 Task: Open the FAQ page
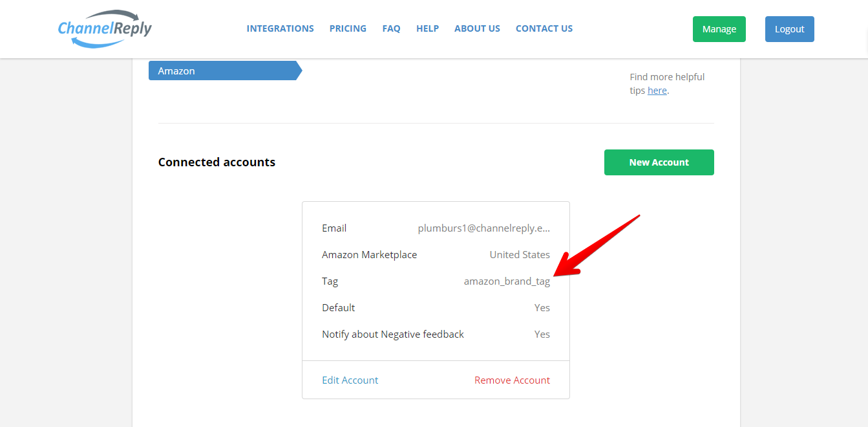click(x=392, y=28)
